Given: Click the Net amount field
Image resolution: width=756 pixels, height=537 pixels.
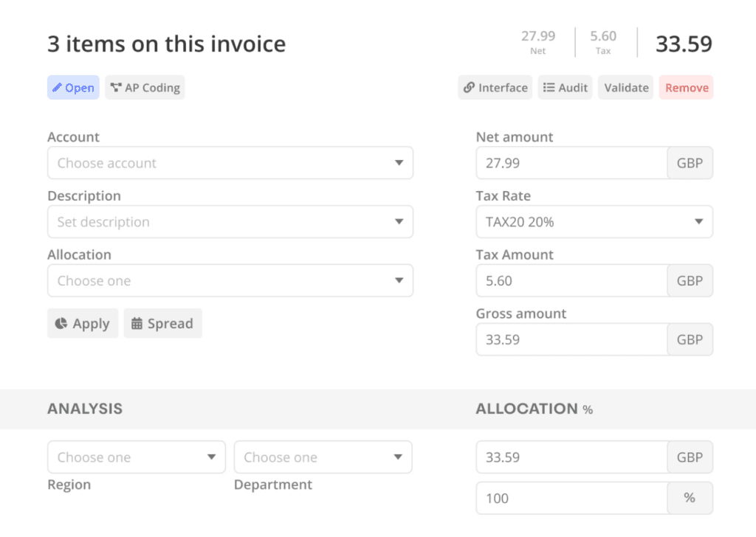Looking at the screenshot, I should tap(571, 163).
